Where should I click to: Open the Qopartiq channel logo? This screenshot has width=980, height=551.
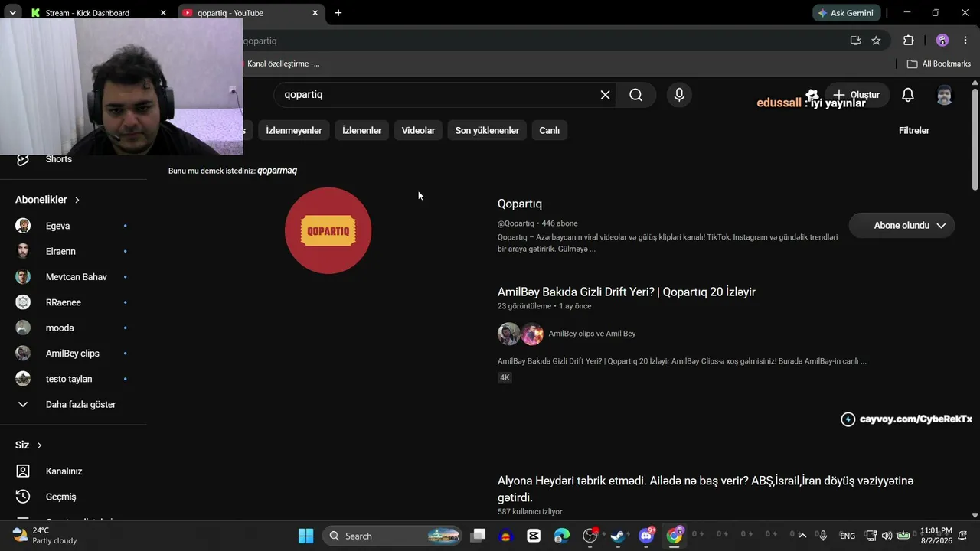coord(328,230)
